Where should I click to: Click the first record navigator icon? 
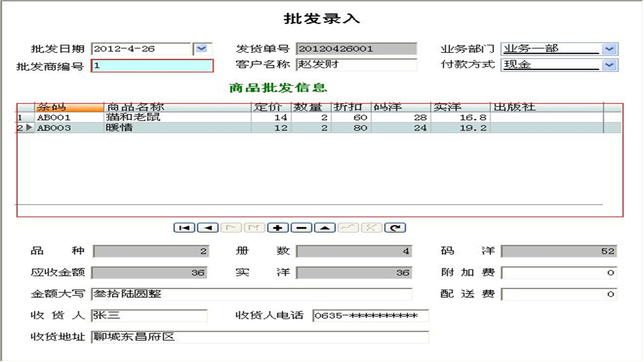[184, 227]
